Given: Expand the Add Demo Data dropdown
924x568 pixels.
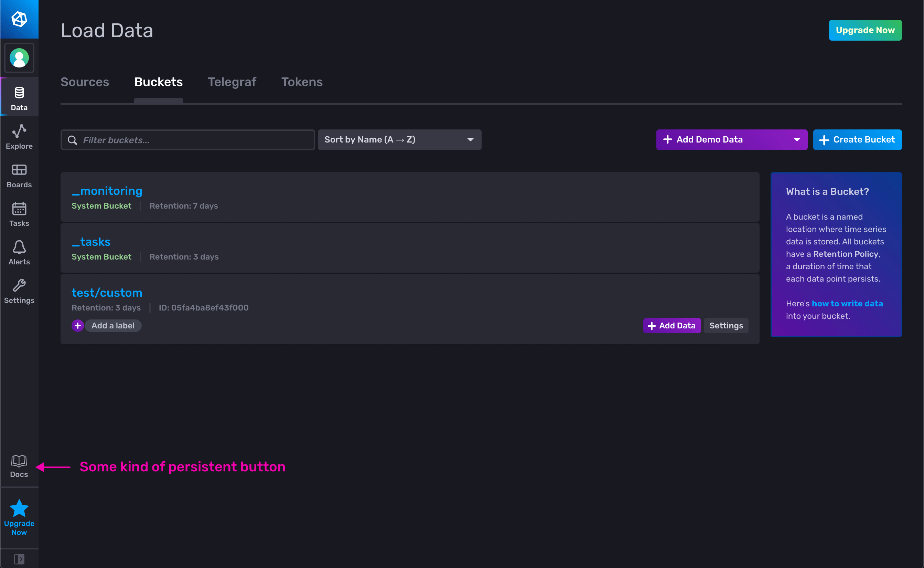Looking at the screenshot, I should tap(731, 140).
